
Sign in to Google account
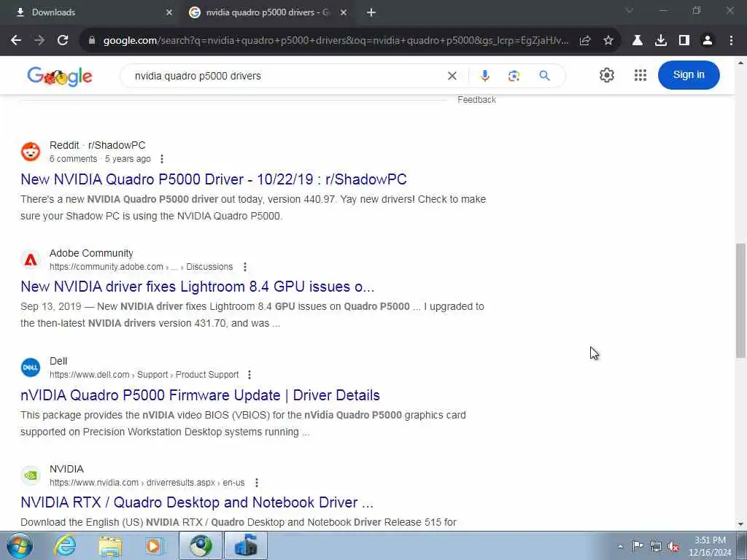point(689,75)
